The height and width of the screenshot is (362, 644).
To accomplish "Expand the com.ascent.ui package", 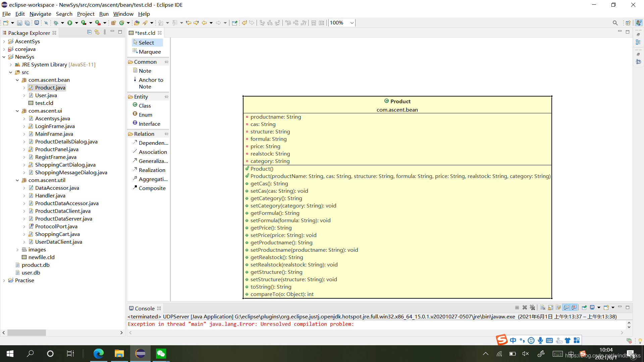I will tap(16, 111).
